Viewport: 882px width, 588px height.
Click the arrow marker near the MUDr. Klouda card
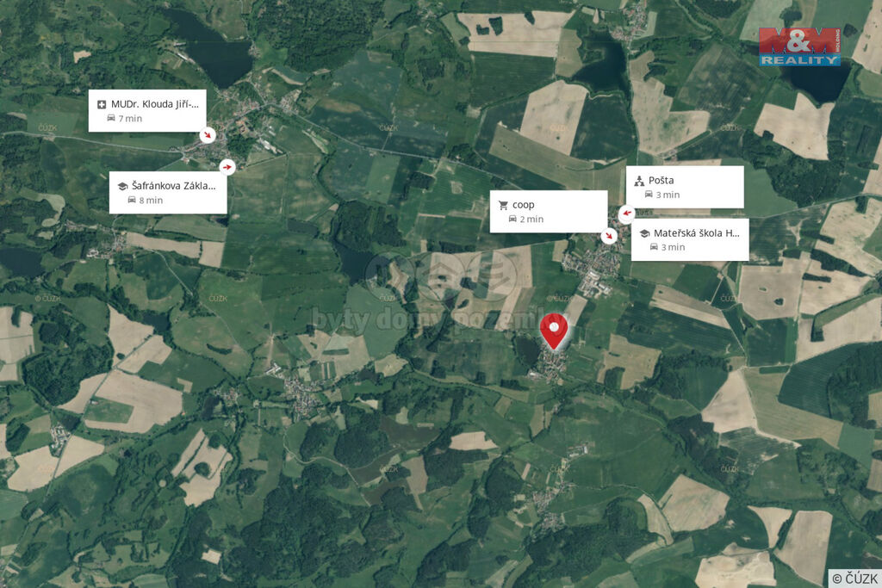[208, 135]
